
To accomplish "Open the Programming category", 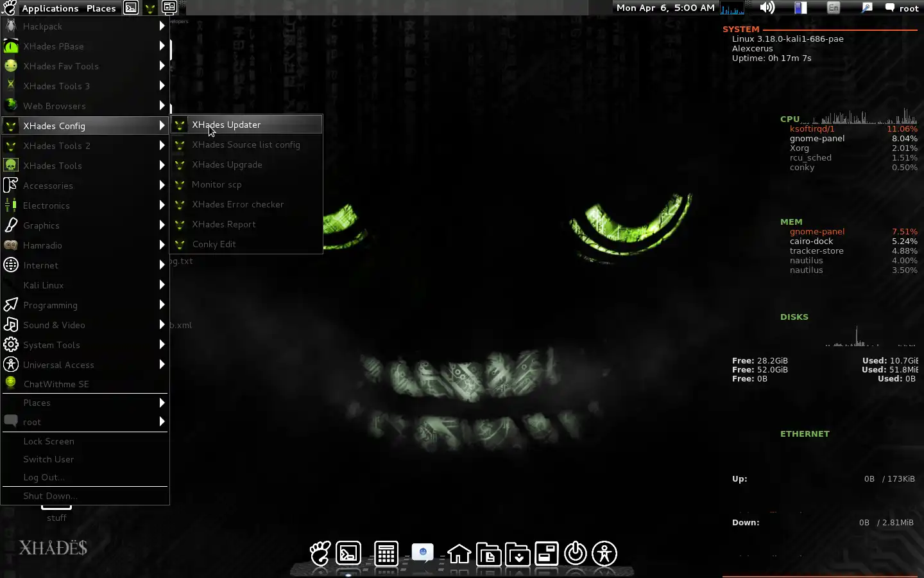I will 85,305.
